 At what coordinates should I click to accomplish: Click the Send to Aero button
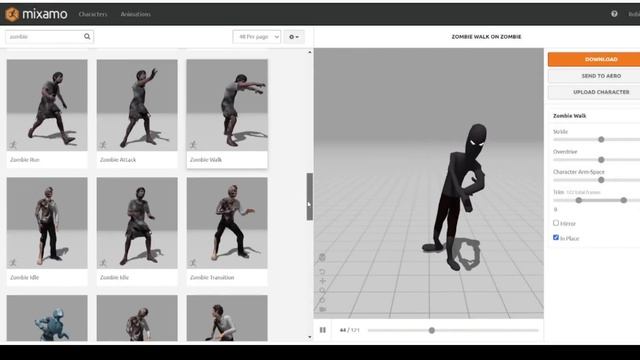click(x=594, y=76)
